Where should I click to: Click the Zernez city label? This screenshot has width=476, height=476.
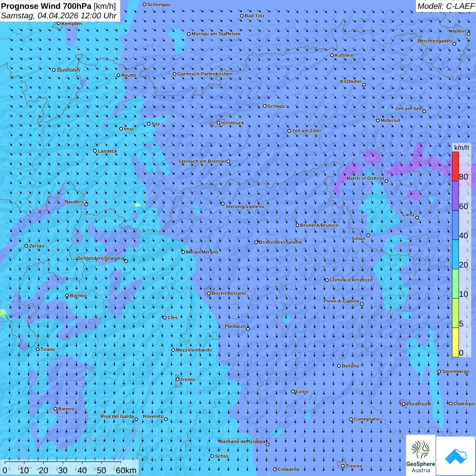37,246
